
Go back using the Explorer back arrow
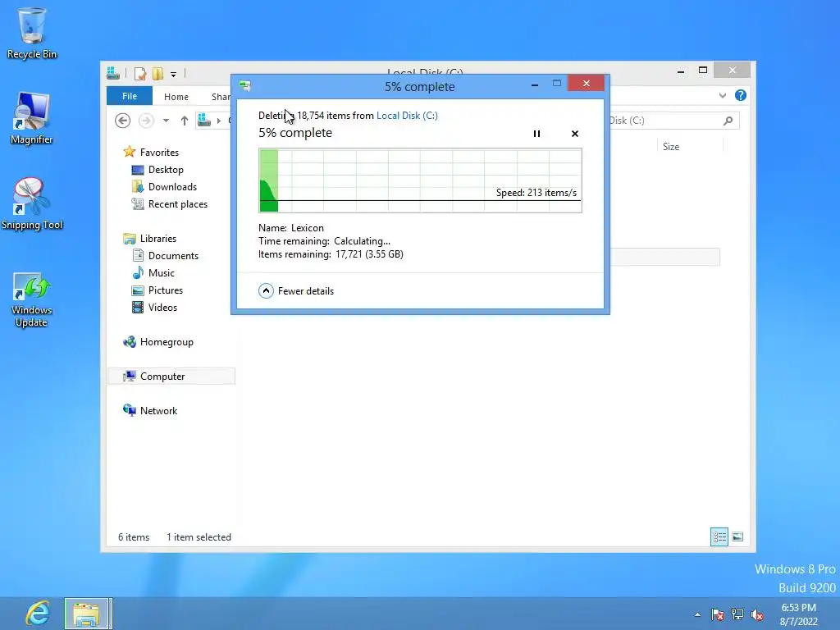click(x=123, y=121)
